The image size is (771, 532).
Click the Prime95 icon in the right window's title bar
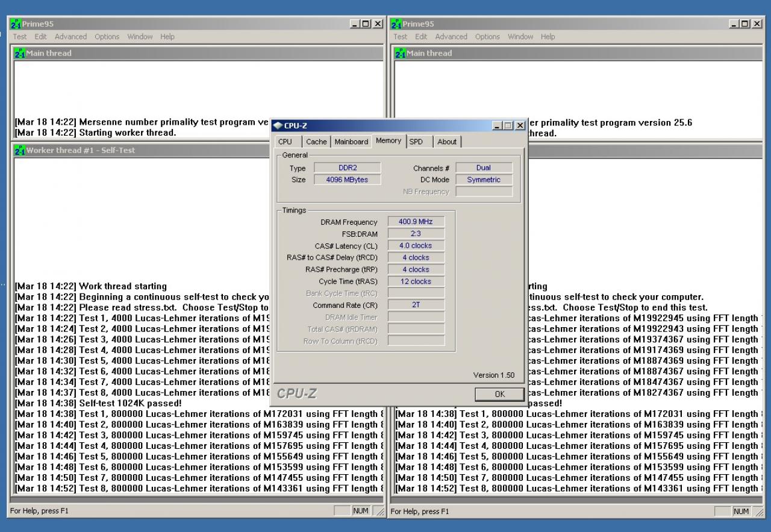[396, 24]
